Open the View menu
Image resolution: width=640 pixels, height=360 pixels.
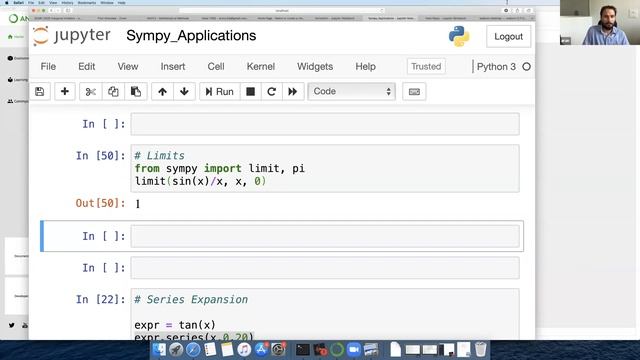[x=128, y=67]
